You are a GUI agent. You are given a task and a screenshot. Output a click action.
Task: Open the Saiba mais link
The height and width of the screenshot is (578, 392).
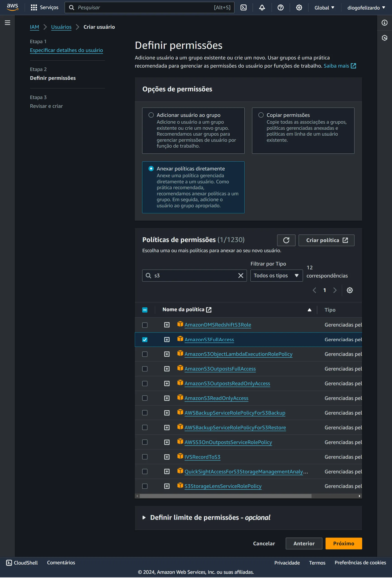click(x=340, y=66)
